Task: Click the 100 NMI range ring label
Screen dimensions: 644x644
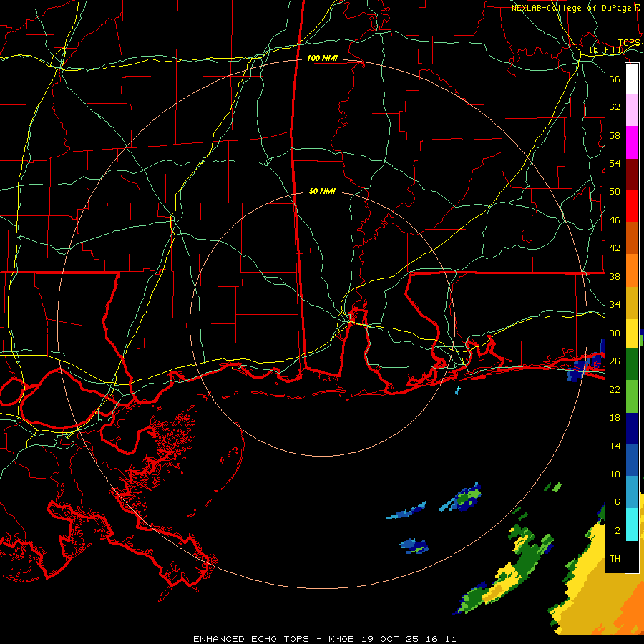Action: pos(322,59)
